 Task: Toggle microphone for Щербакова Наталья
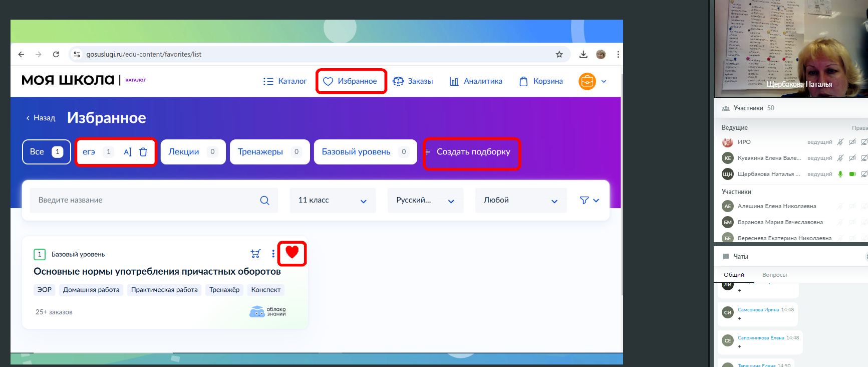coord(840,174)
